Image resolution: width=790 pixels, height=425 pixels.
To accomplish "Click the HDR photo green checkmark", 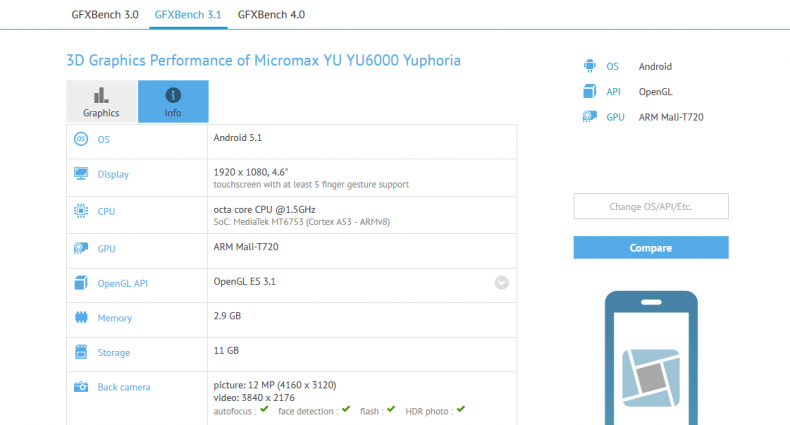I will pyautogui.click(x=461, y=409).
